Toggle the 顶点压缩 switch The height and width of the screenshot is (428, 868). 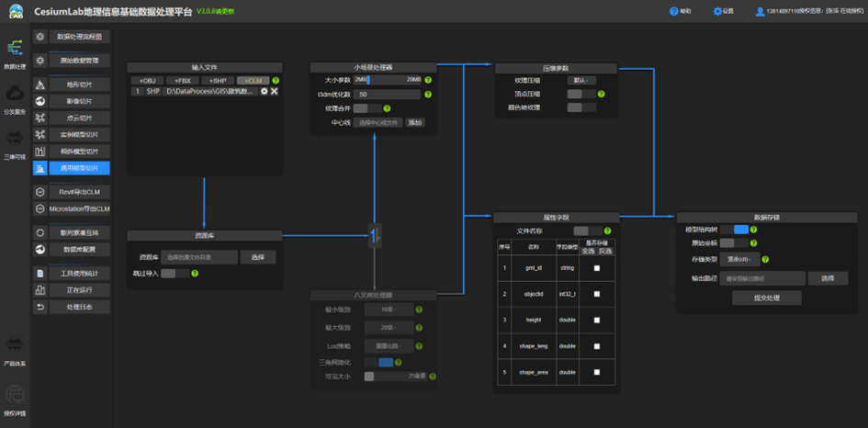click(581, 94)
